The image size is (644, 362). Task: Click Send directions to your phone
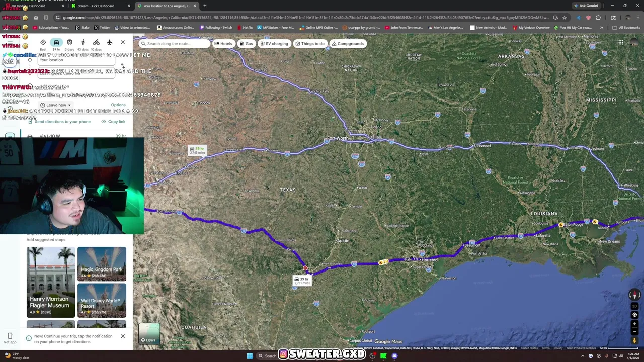(59, 122)
